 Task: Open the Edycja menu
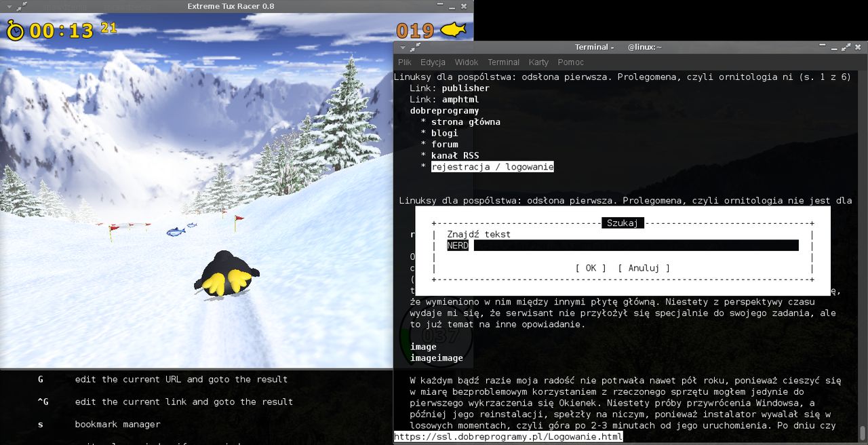pyautogui.click(x=433, y=62)
